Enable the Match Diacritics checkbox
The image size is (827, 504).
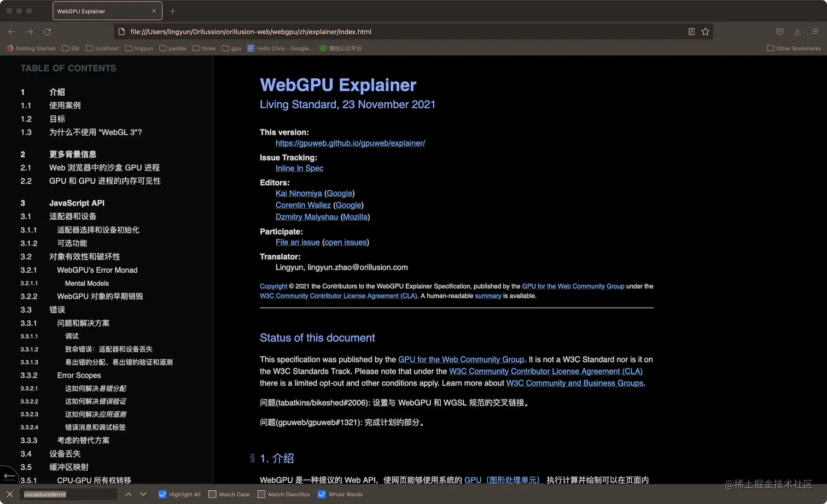coord(261,494)
